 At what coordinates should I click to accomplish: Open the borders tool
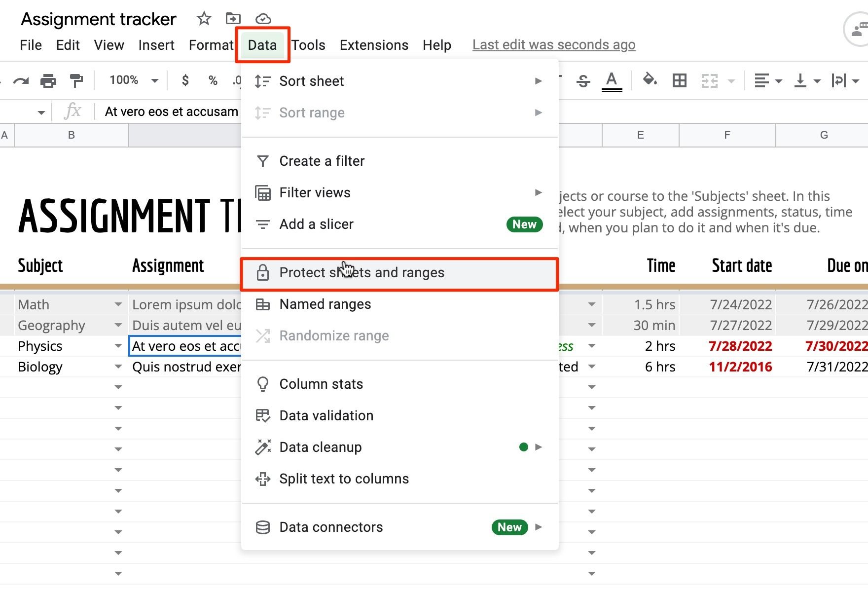(x=680, y=80)
